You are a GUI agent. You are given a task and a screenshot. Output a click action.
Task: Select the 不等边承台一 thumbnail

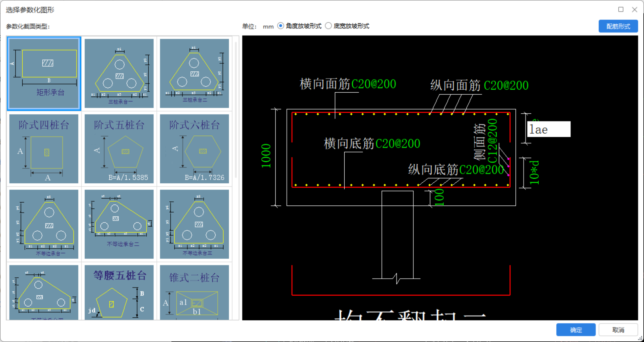tap(44, 224)
